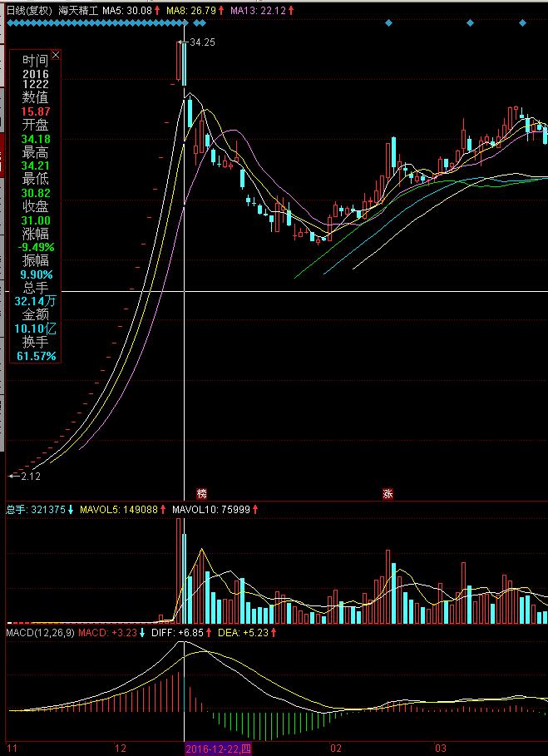The image size is (548, 756).
Task: Click the DEA: +5.23 value
Action: [x=242, y=633]
